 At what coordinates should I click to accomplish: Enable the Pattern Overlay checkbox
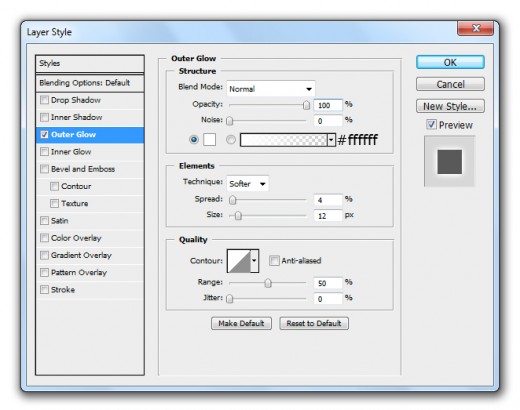[x=44, y=273]
